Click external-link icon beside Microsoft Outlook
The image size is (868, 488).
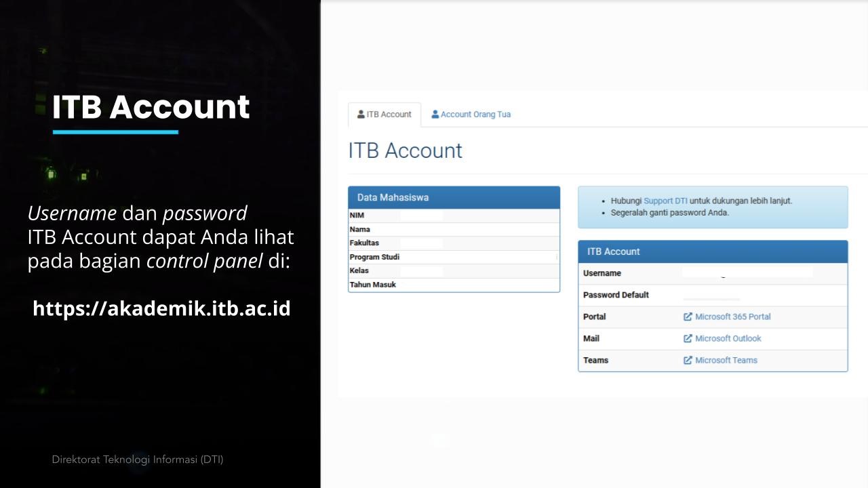coord(688,338)
